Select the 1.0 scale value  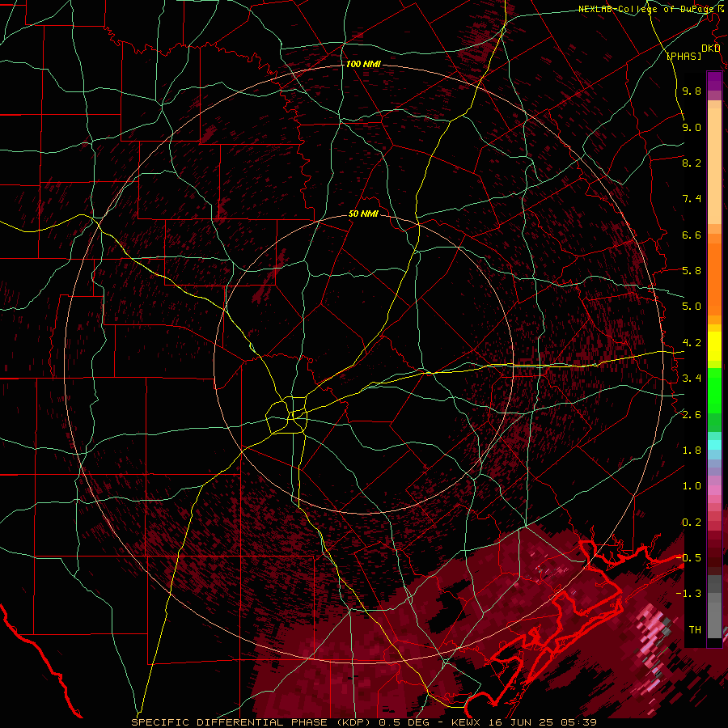point(692,486)
